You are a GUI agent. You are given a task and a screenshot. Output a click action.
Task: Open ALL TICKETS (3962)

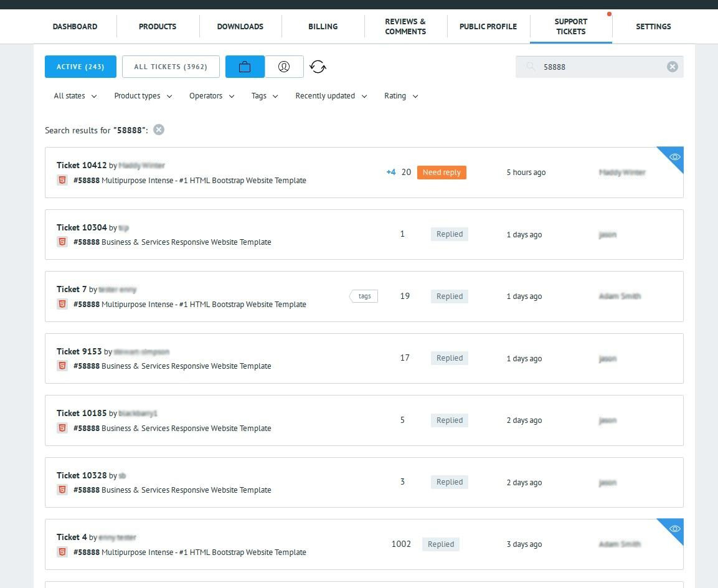(x=171, y=66)
